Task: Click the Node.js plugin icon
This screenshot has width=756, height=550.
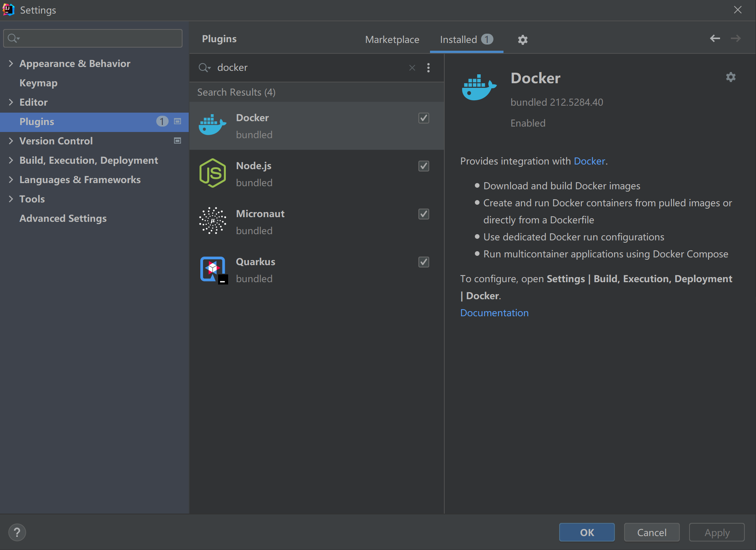Action: coord(212,173)
